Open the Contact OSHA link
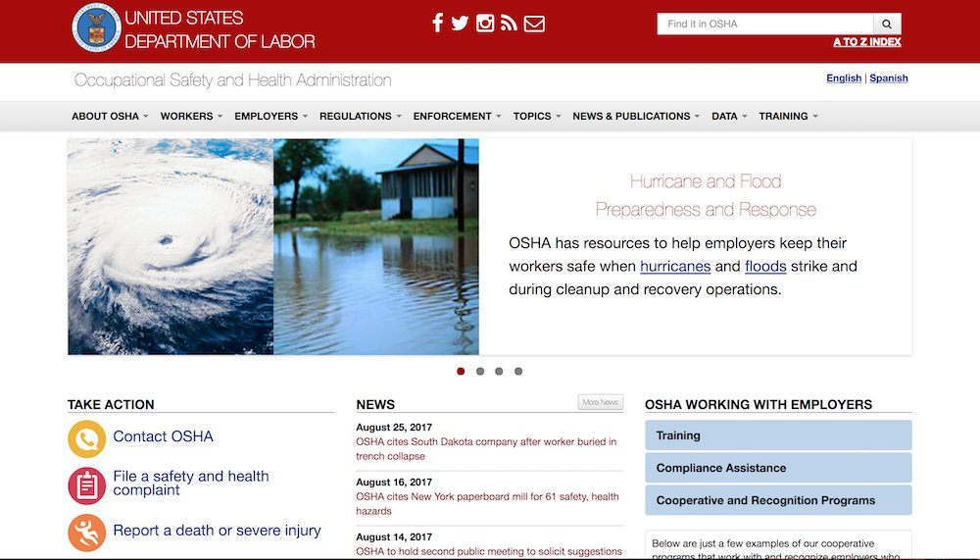Screen dimensions: 980x560 [x=163, y=436]
